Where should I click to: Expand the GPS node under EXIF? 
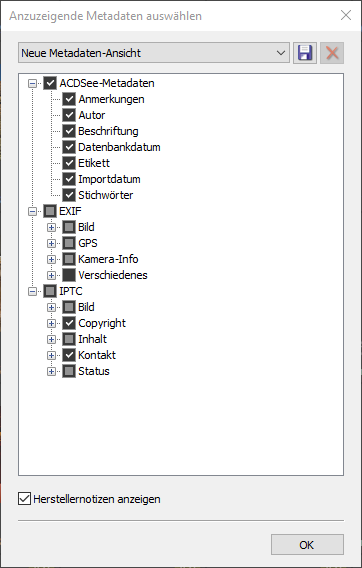coord(51,243)
